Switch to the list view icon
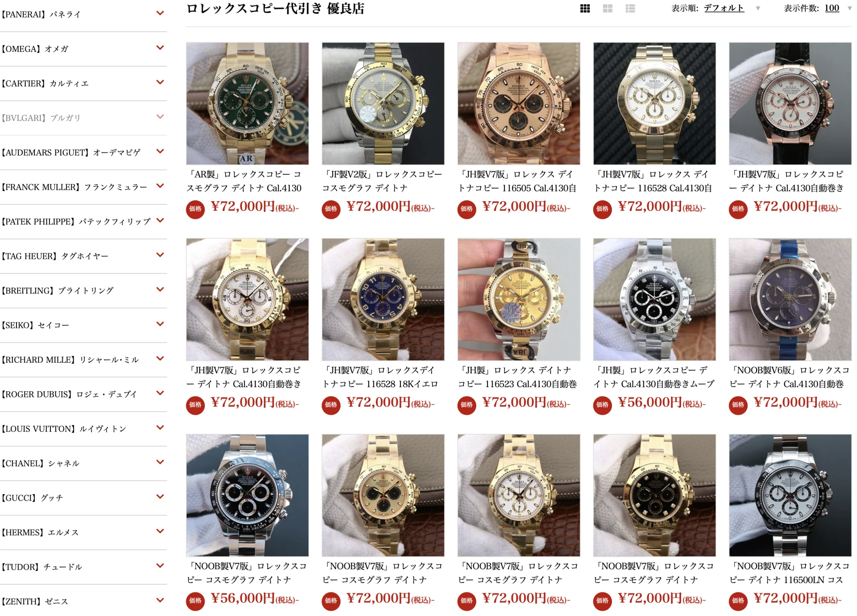The image size is (857, 616). coord(630,8)
